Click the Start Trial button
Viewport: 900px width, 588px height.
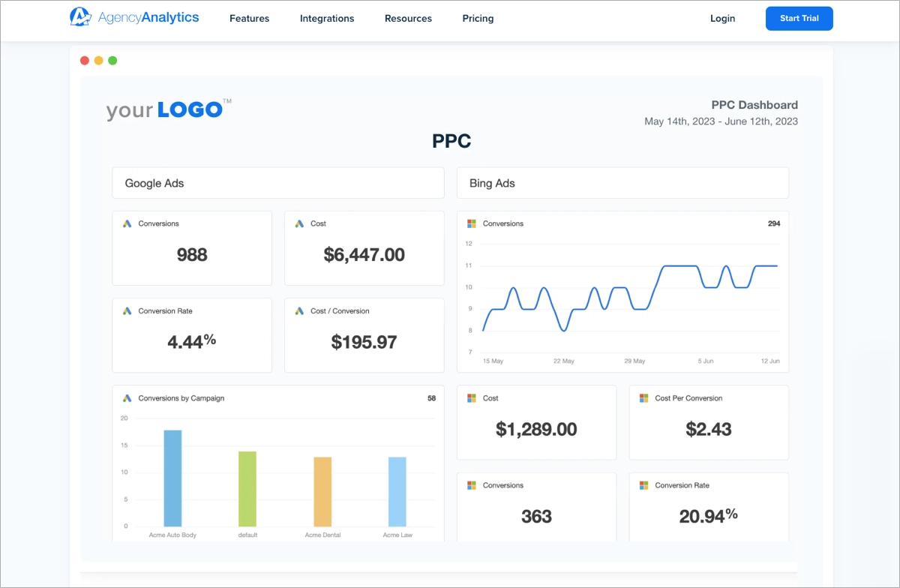coord(799,18)
